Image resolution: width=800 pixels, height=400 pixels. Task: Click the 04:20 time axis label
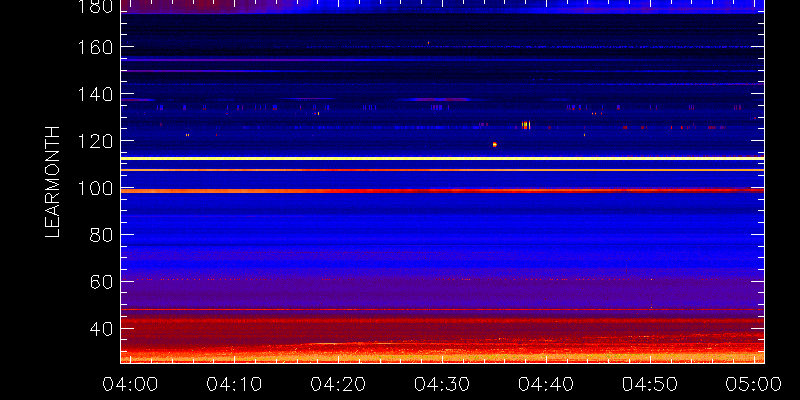coord(339,384)
